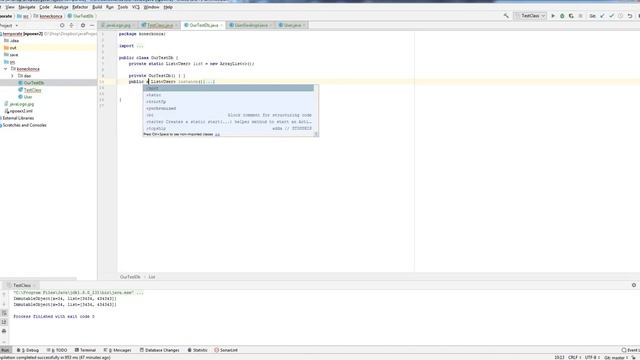640x360 pixels.
Task: Open the Terminal tool window button
Action: (x=85, y=350)
